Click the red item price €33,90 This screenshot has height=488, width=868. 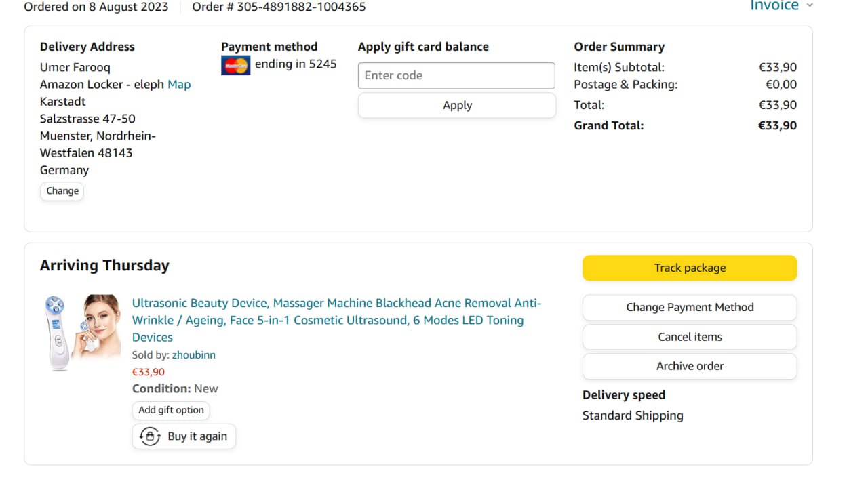tap(149, 371)
